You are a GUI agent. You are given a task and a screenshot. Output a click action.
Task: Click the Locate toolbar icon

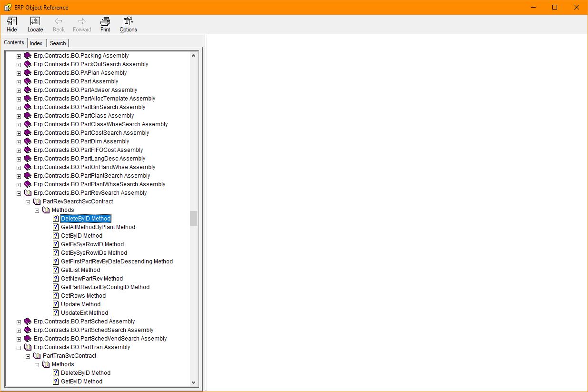pos(35,21)
